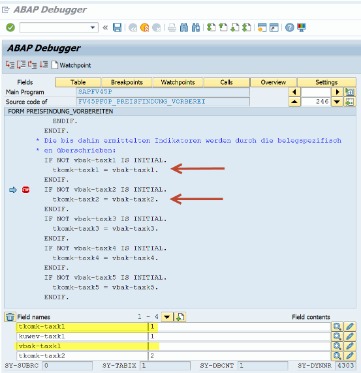
Task: Click the red breakpoint stop sign marker
Action: click(x=26, y=190)
